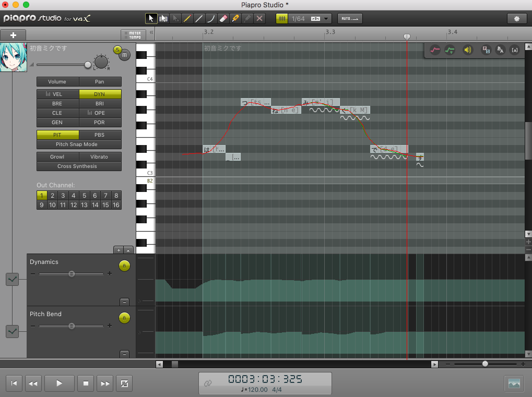Click the Pitch Bend lane curve icon

coord(12,332)
